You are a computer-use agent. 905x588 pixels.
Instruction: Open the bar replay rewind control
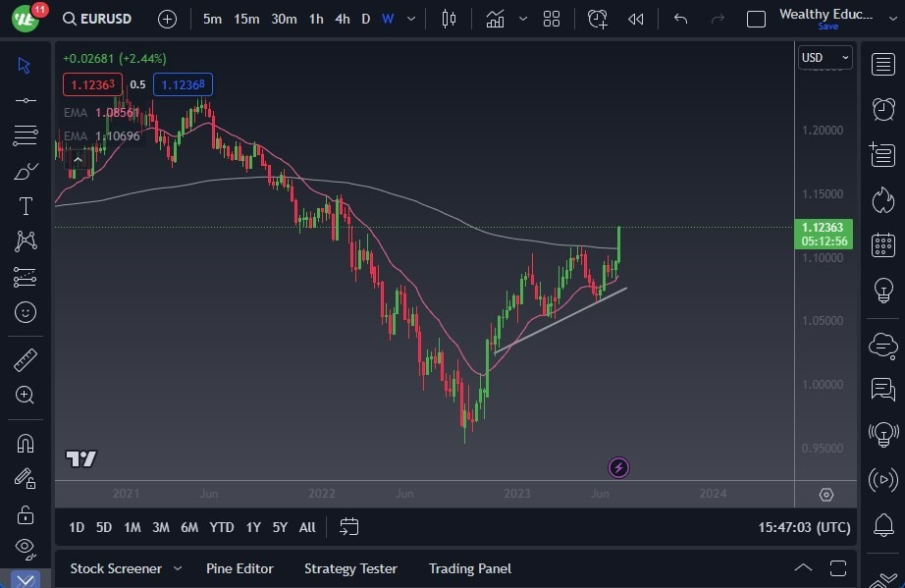coord(635,18)
